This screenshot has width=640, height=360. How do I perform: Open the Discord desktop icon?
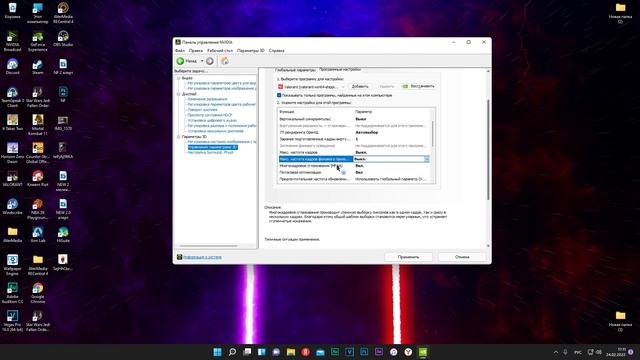pos(12,67)
